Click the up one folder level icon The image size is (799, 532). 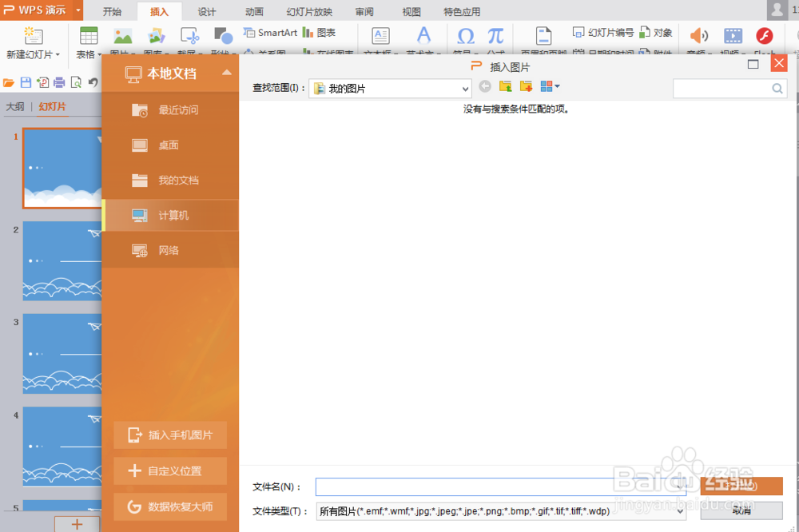tap(506, 86)
